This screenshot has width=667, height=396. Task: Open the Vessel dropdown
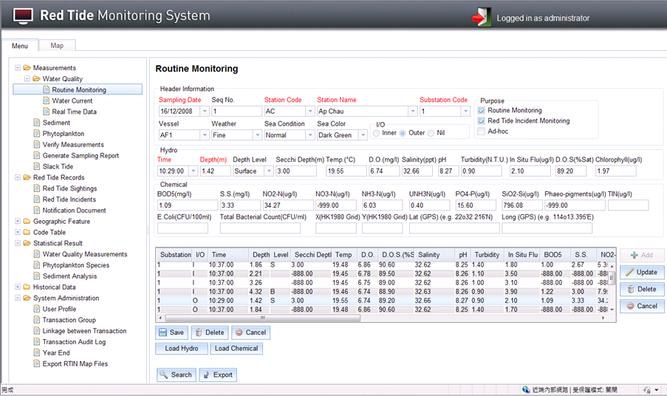205,135
